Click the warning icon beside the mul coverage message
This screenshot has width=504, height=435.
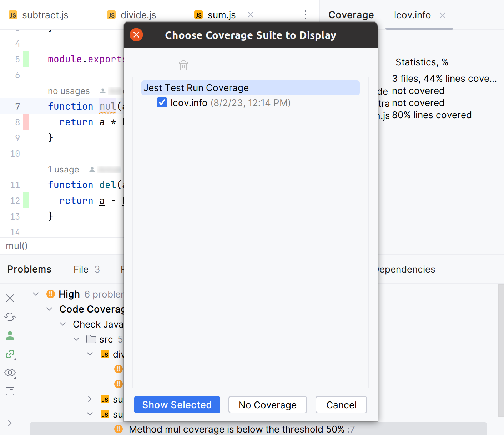tap(118, 429)
